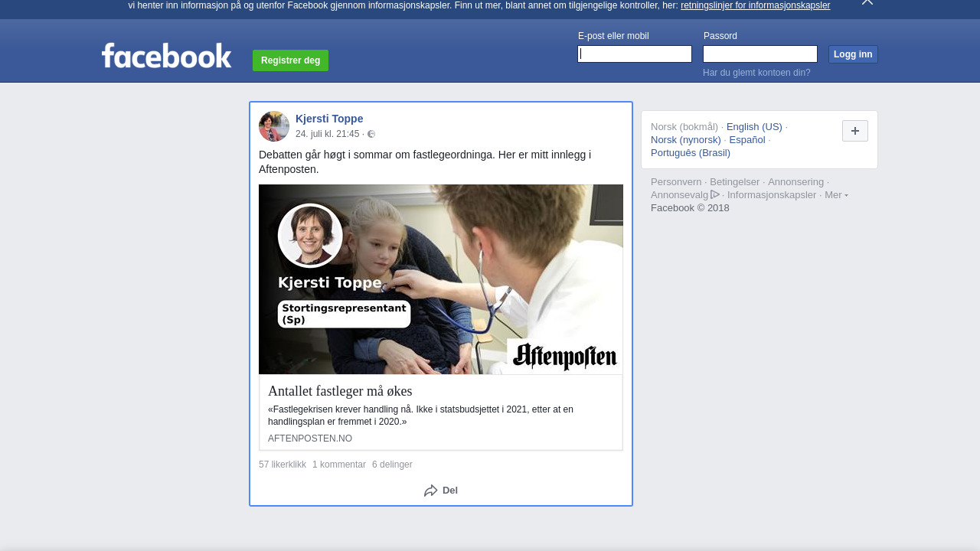Click the green Registrer deg button
Image resolution: width=980 pixels, height=551 pixels.
pos(290,60)
